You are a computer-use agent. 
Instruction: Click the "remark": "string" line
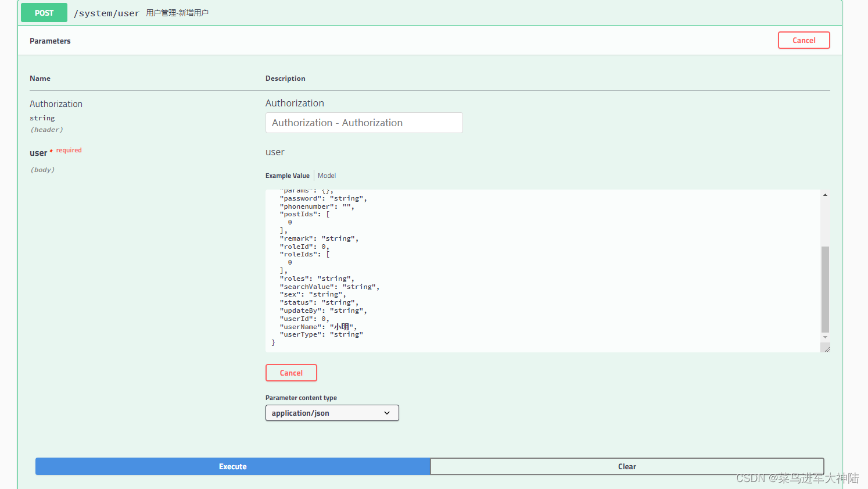click(x=319, y=238)
